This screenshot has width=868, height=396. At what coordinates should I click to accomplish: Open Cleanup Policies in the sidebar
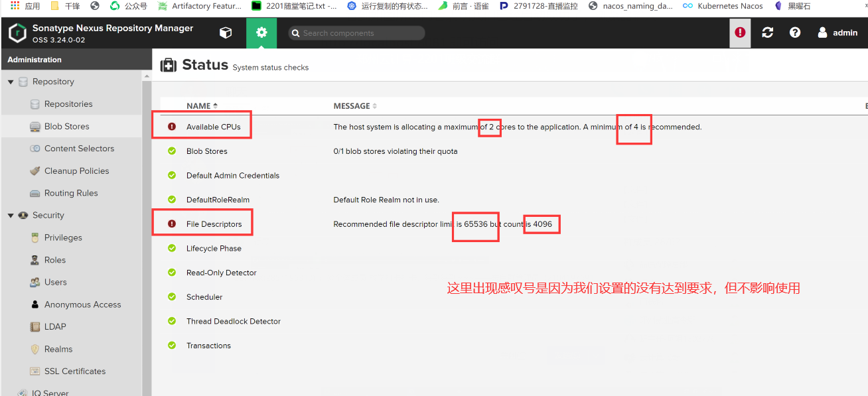(x=77, y=170)
